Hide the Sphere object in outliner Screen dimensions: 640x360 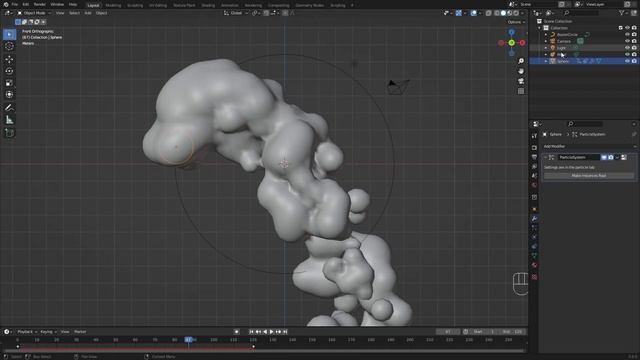click(x=627, y=61)
